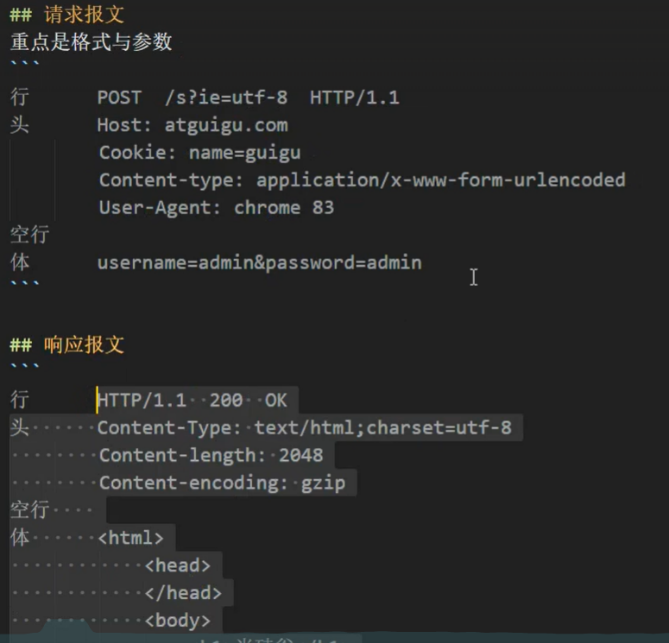Screen dimensions: 669x643
Task: Click the application/x-www-form-urlencoded content type text
Action: [x=440, y=180]
